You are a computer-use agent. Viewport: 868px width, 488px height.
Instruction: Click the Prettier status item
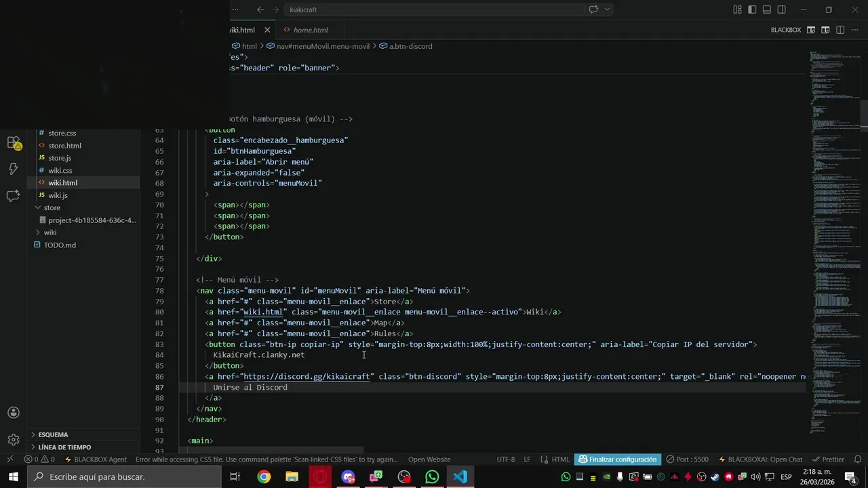coord(828,460)
